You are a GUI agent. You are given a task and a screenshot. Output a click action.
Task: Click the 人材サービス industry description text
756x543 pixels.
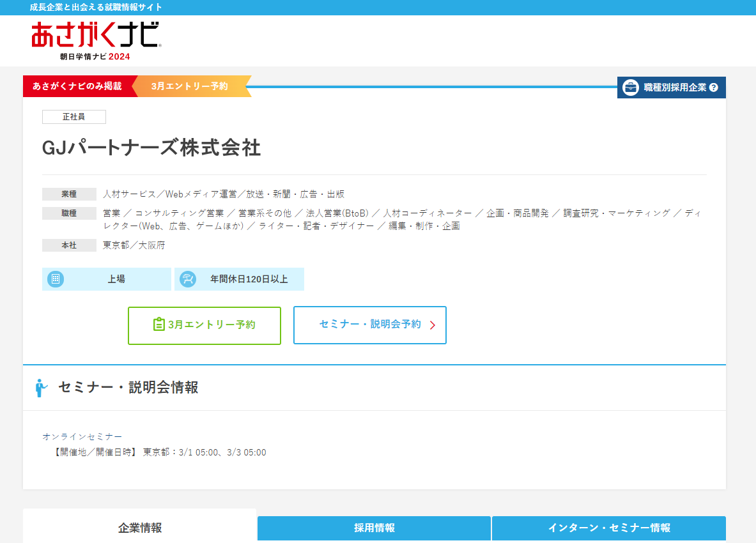pyautogui.click(x=224, y=194)
